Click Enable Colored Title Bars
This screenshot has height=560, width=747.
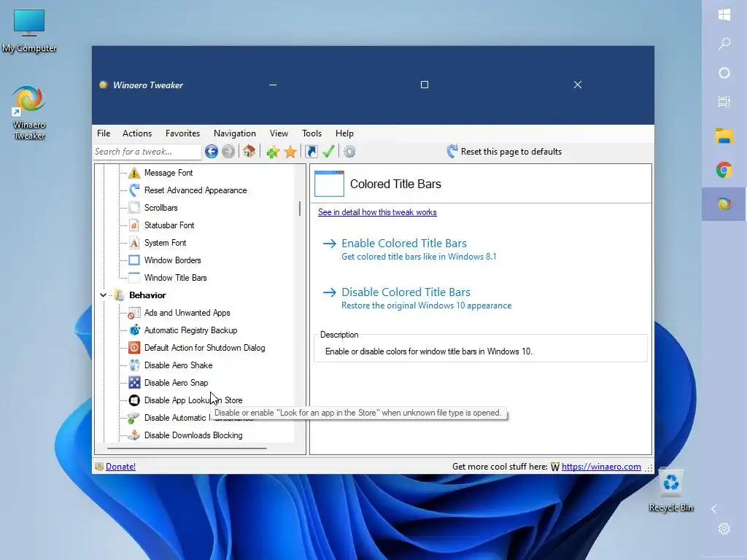(404, 244)
